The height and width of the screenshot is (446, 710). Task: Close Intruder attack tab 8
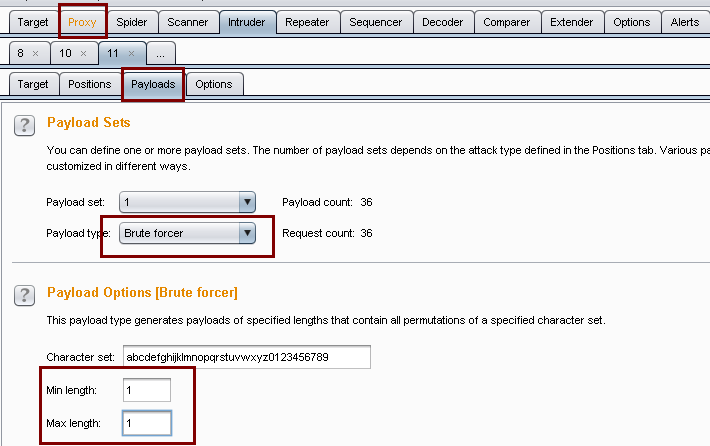click(35, 53)
